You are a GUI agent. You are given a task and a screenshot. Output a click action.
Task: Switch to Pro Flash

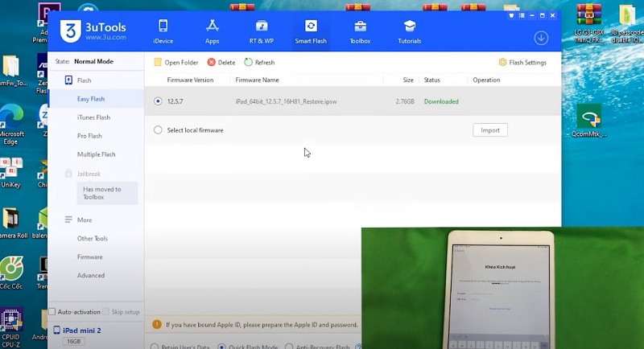(89, 136)
